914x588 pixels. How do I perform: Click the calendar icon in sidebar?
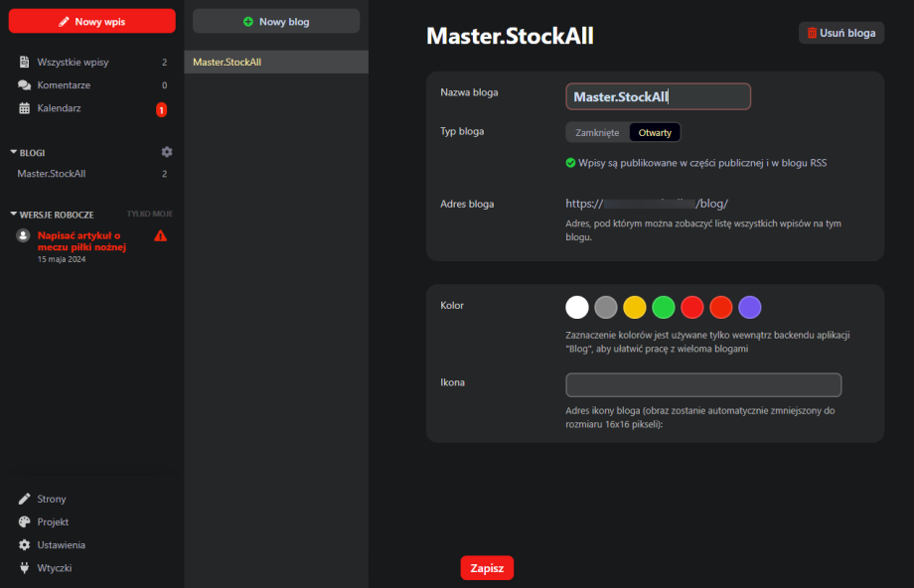[x=25, y=108]
